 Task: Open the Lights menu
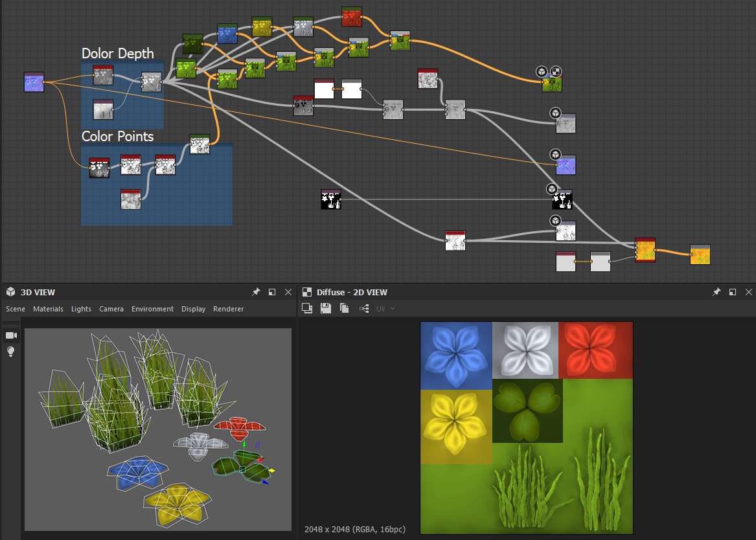click(x=81, y=309)
